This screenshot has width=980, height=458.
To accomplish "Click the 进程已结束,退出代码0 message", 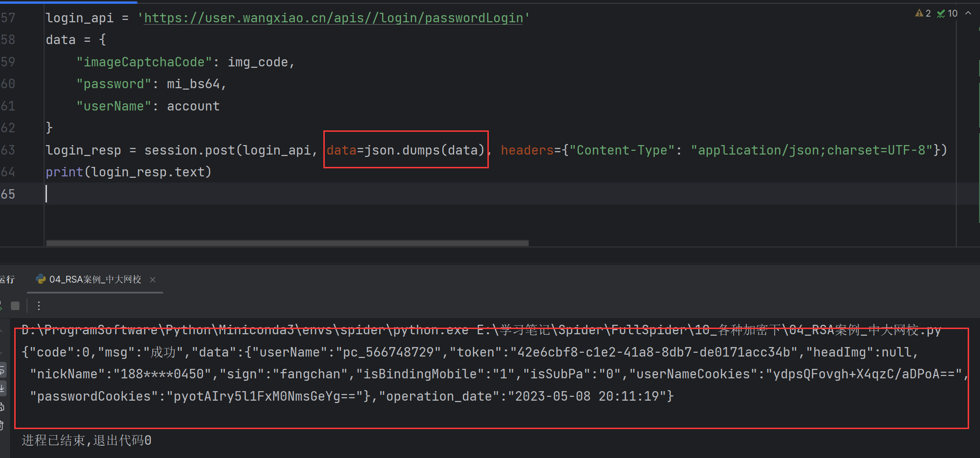I will click(87, 440).
